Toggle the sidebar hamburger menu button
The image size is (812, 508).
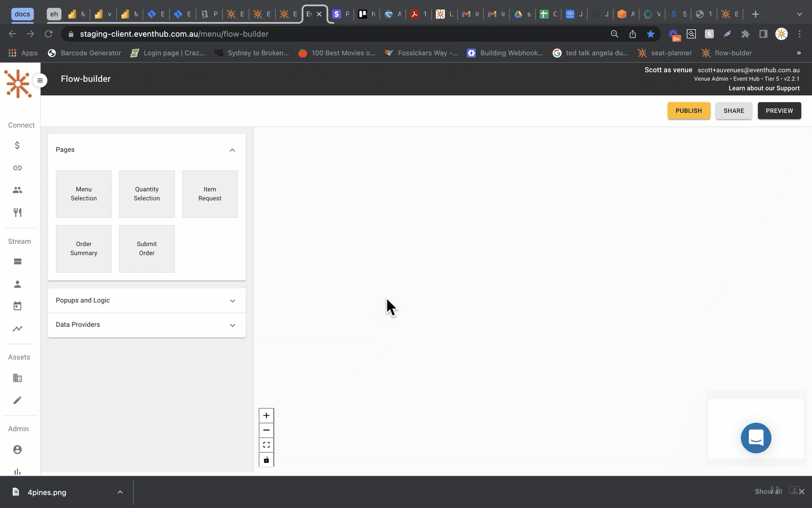tap(40, 80)
